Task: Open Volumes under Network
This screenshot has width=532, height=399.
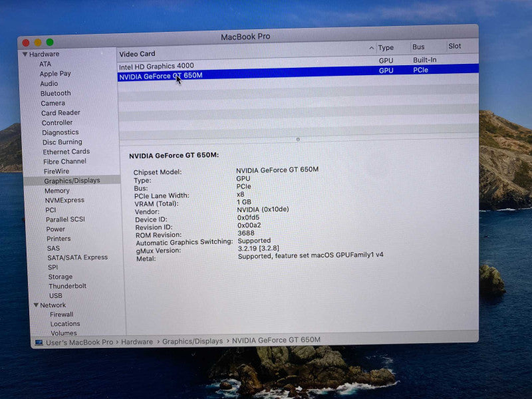Action: tap(63, 333)
